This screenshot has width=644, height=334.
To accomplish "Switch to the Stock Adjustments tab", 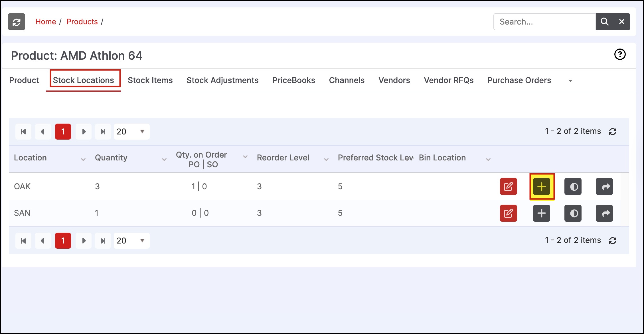I will pos(222,80).
